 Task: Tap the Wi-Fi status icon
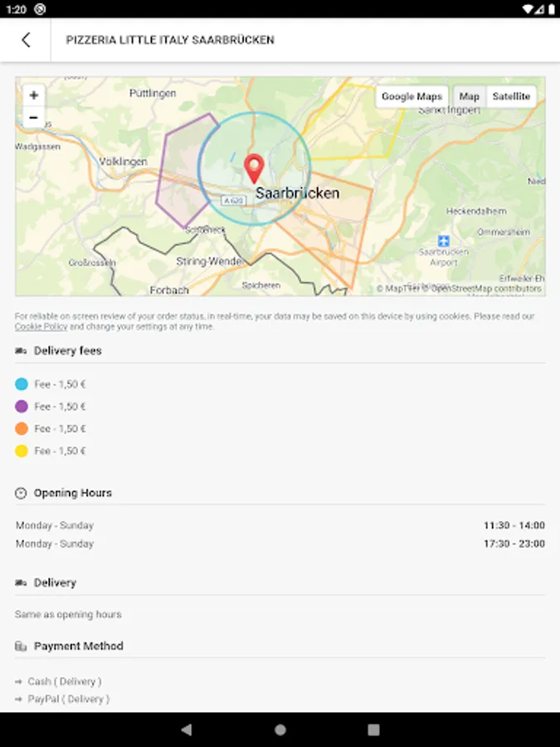tap(527, 9)
